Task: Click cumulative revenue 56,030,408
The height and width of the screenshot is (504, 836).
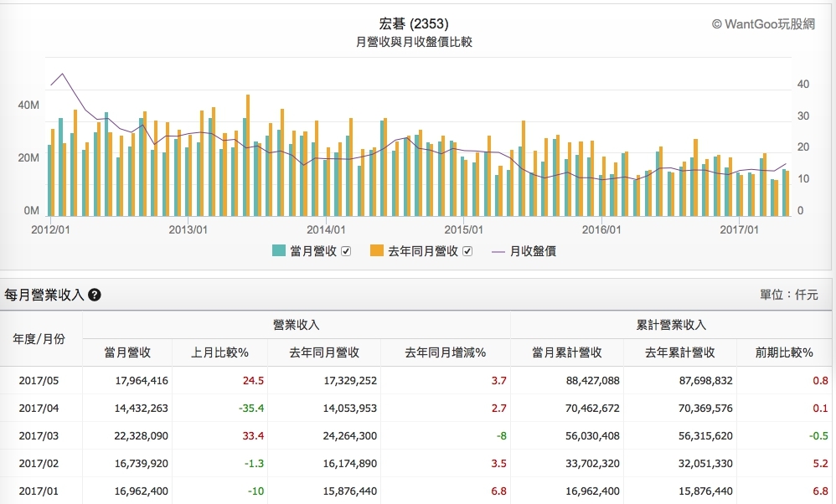Action: [592, 436]
